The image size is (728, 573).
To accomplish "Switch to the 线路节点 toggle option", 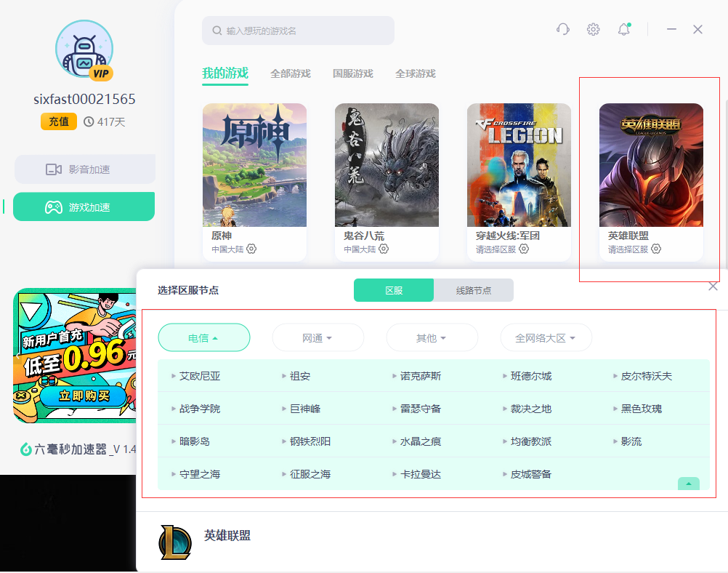I will [473, 290].
